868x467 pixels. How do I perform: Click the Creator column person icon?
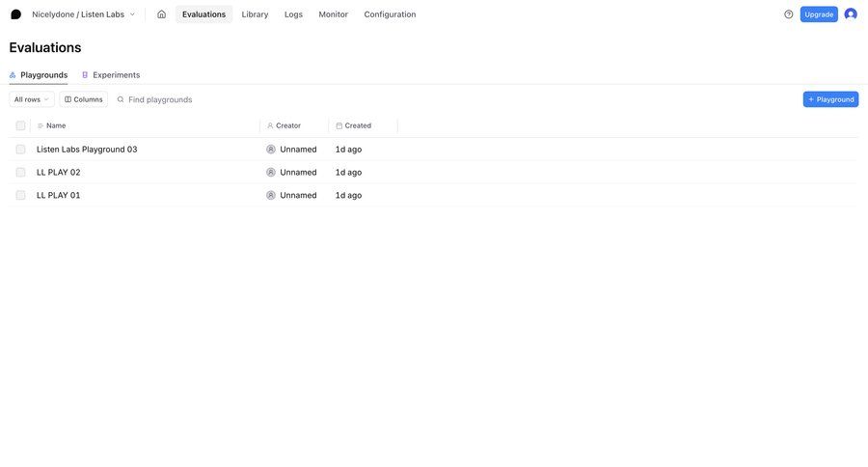click(x=270, y=125)
